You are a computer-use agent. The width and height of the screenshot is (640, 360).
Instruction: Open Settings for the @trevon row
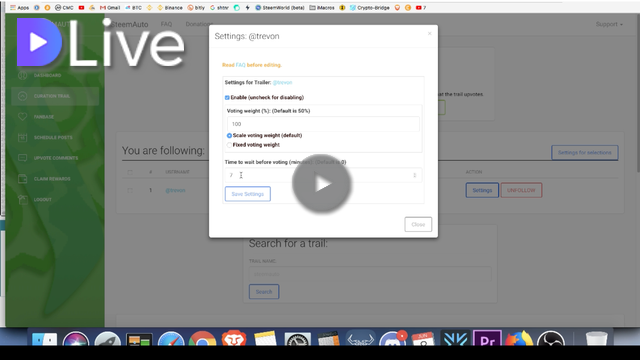[482, 190]
